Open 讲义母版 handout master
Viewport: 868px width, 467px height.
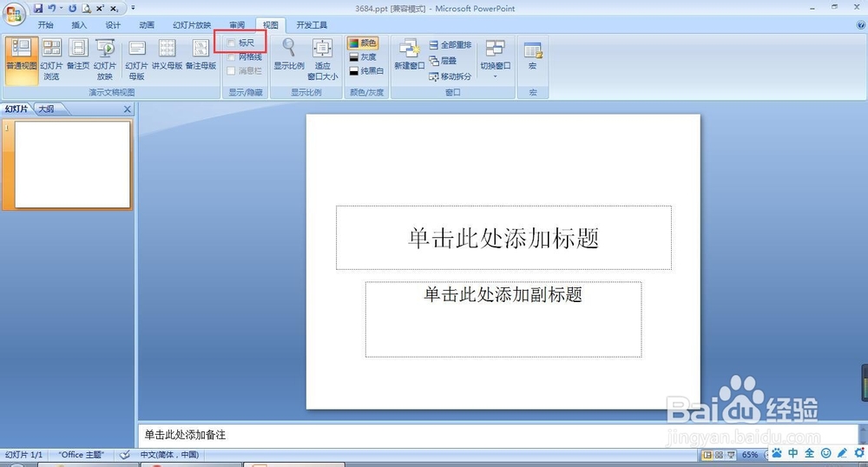[168, 56]
